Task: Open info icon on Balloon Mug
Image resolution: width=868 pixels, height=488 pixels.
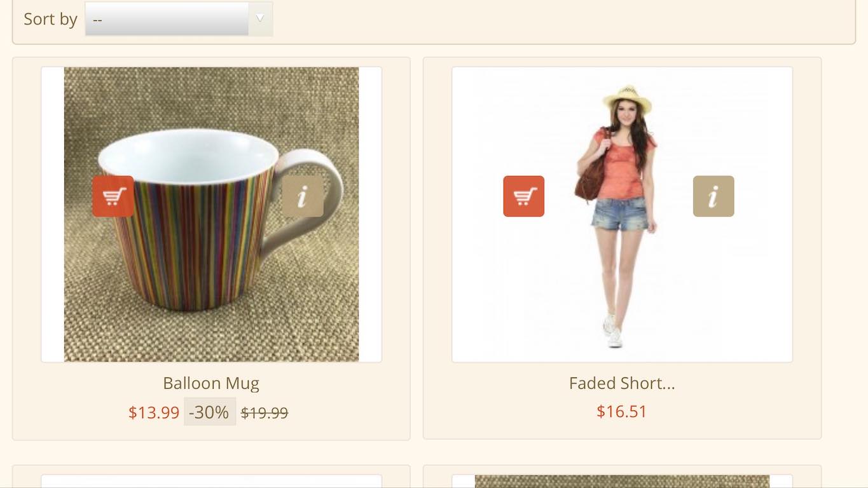Action: (x=303, y=196)
